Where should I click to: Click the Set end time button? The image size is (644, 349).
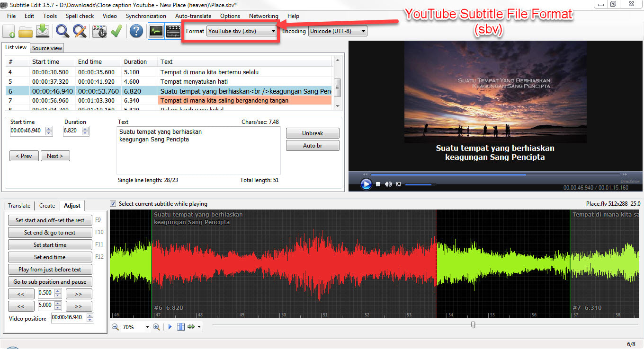point(50,257)
